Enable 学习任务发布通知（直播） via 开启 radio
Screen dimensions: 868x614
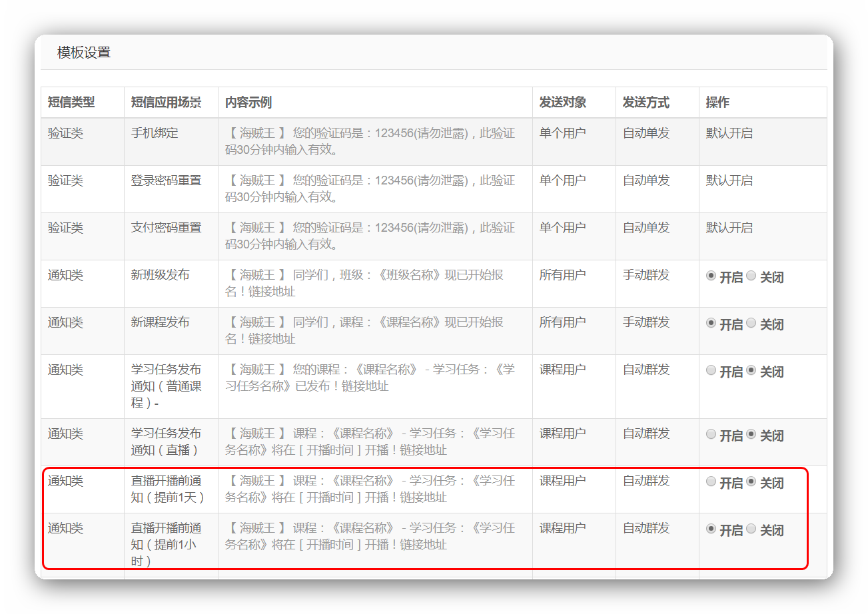[x=711, y=434]
